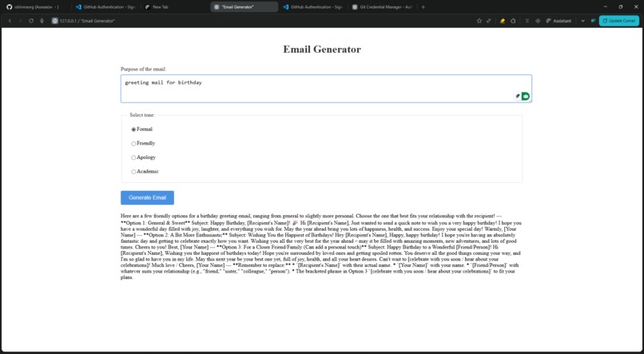Switch to the New Tab tab
This screenshot has height=354, width=644.
pyautogui.click(x=175, y=7)
